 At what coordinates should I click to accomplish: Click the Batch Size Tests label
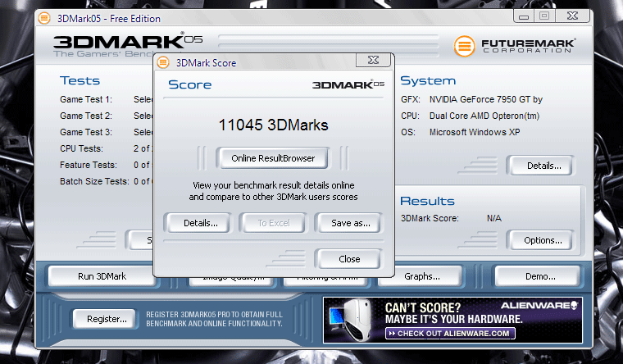click(94, 181)
